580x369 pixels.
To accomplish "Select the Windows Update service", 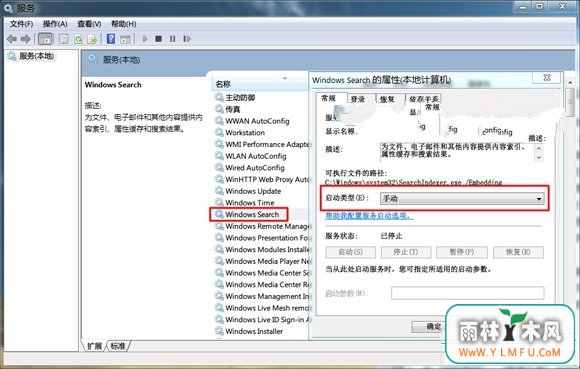I will [253, 191].
